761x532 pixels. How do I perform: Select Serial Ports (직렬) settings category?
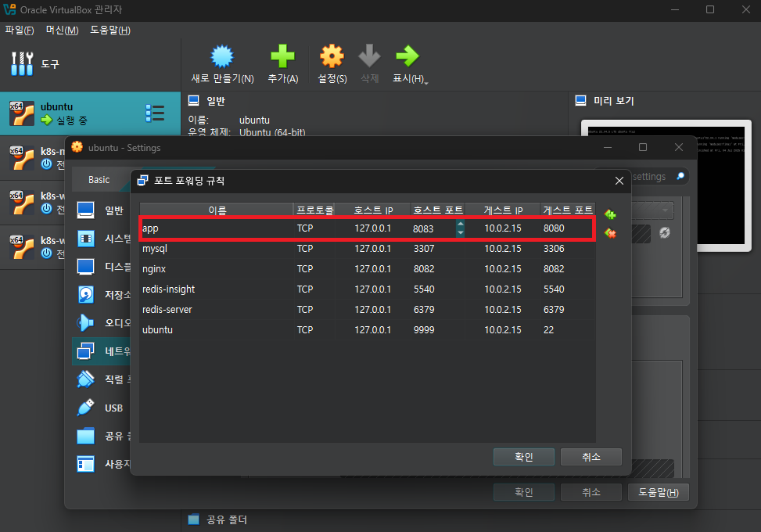coord(102,379)
